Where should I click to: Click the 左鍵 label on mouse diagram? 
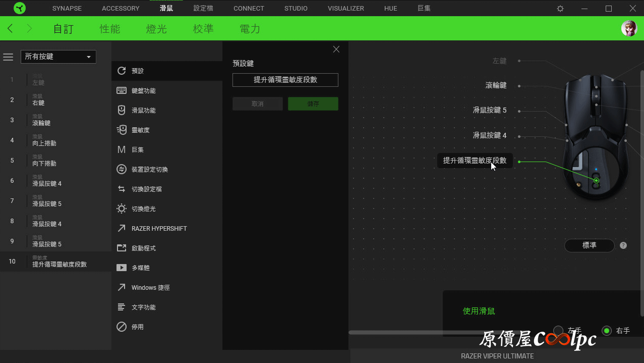pyautogui.click(x=500, y=61)
